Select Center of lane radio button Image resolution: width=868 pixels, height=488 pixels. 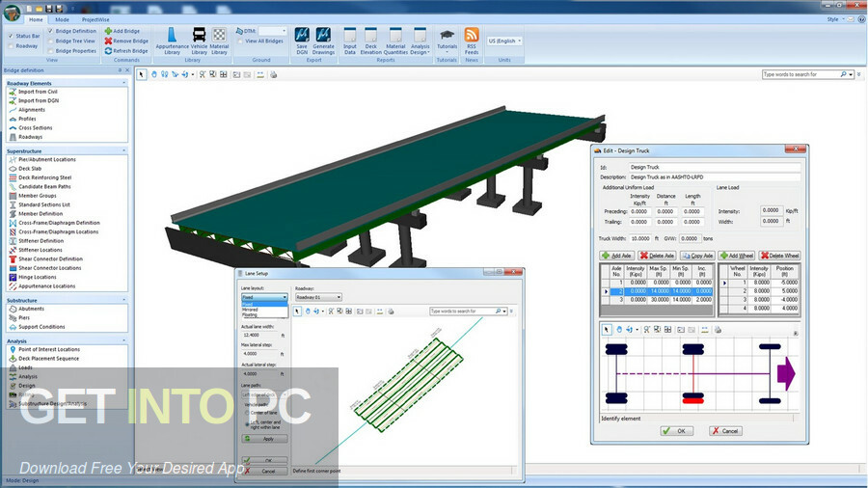coord(247,413)
